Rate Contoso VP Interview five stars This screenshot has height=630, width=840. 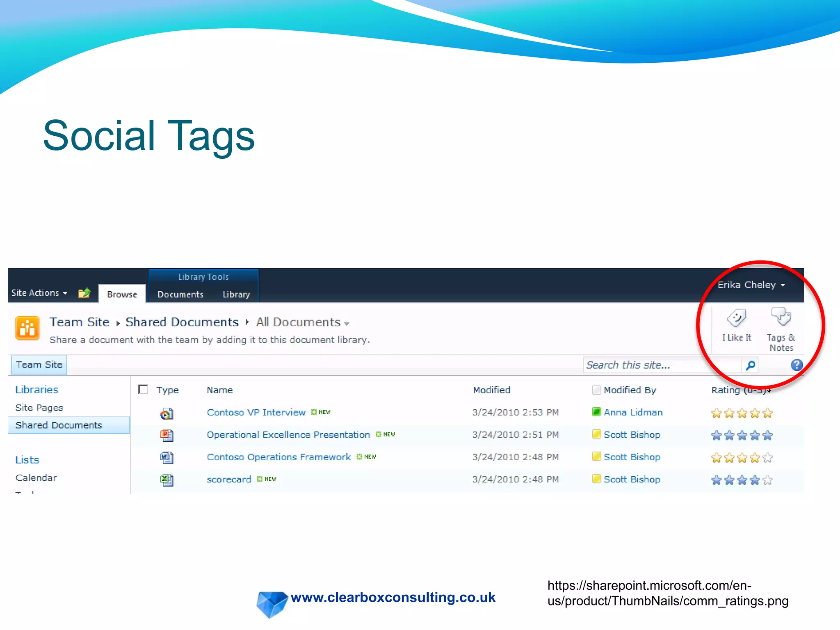click(768, 413)
